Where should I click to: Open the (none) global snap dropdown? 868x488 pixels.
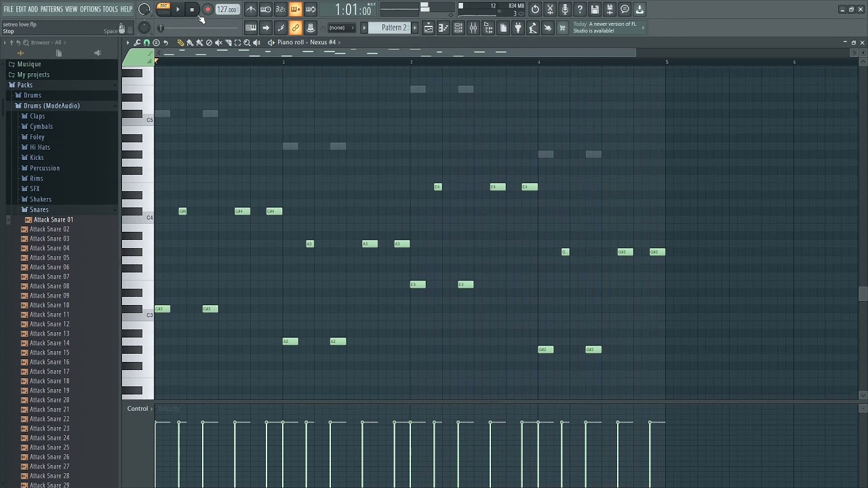342,28
